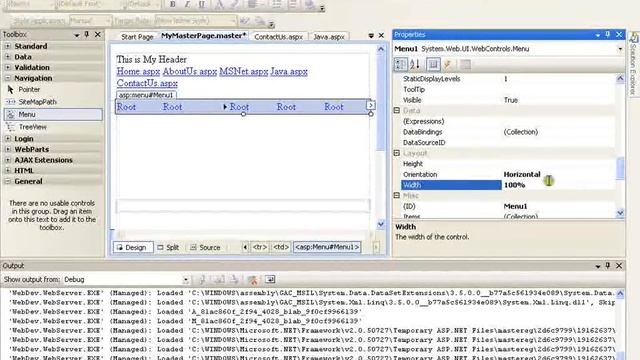The image size is (640, 360).
Task: Open Show output from Debug dropdown
Action: [186, 280]
